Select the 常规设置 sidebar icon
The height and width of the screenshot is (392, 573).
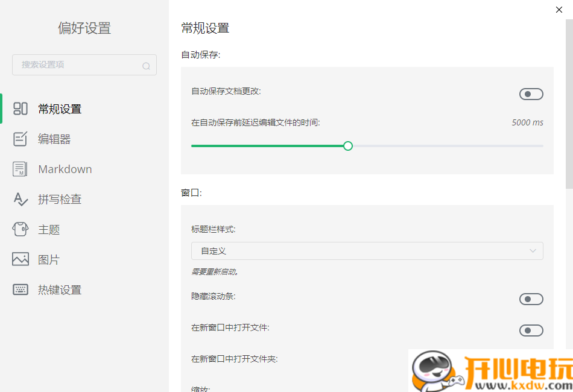click(21, 109)
